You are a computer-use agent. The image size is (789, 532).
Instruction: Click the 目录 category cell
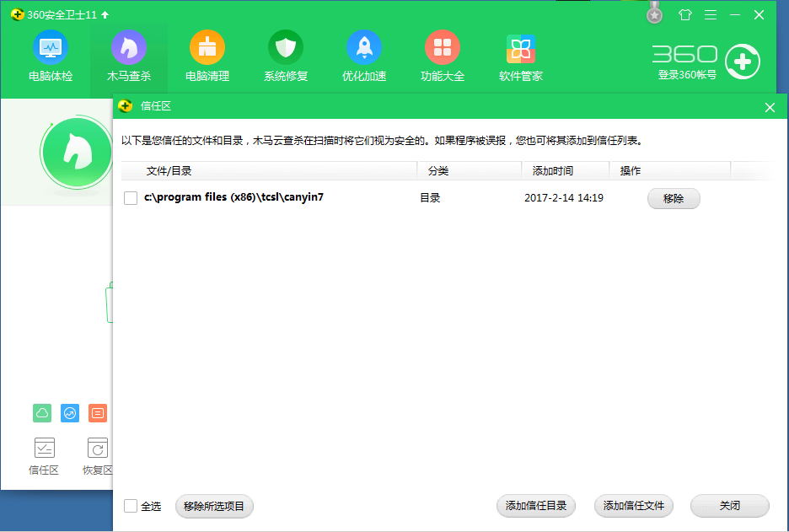pos(430,198)
